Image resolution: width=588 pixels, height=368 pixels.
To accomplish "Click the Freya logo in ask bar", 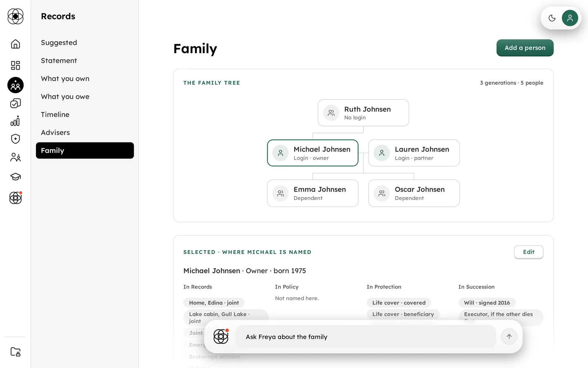I will 221,336.
